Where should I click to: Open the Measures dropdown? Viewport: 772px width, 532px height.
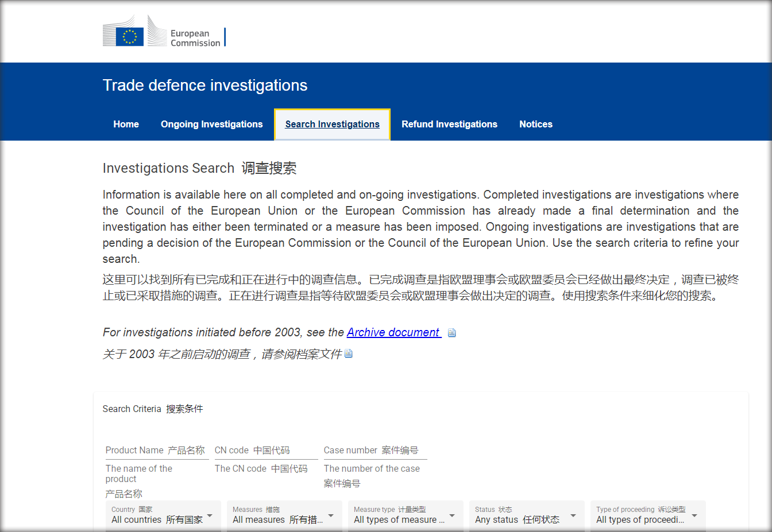284,515
